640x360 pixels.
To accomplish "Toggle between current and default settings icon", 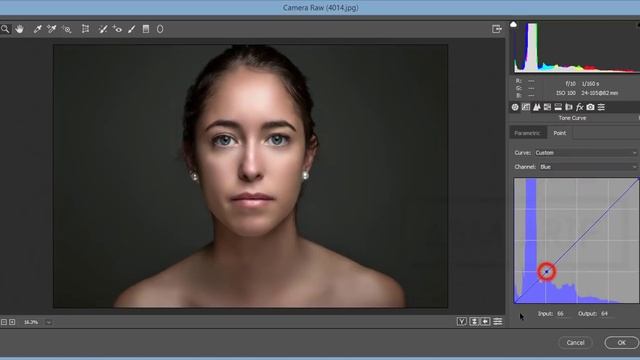I will click(x=498, y=322).
